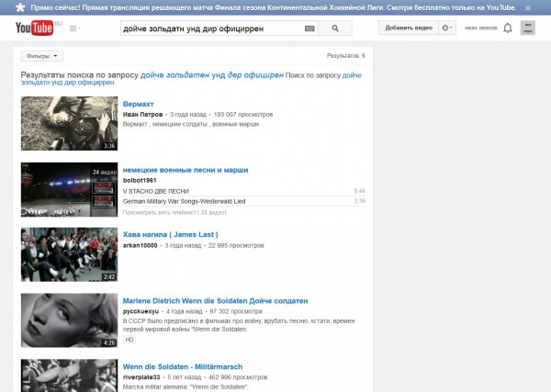This screenshot has height=392, width=551.
Task: Click the Добавить видео button
Action: pos(409,28)
